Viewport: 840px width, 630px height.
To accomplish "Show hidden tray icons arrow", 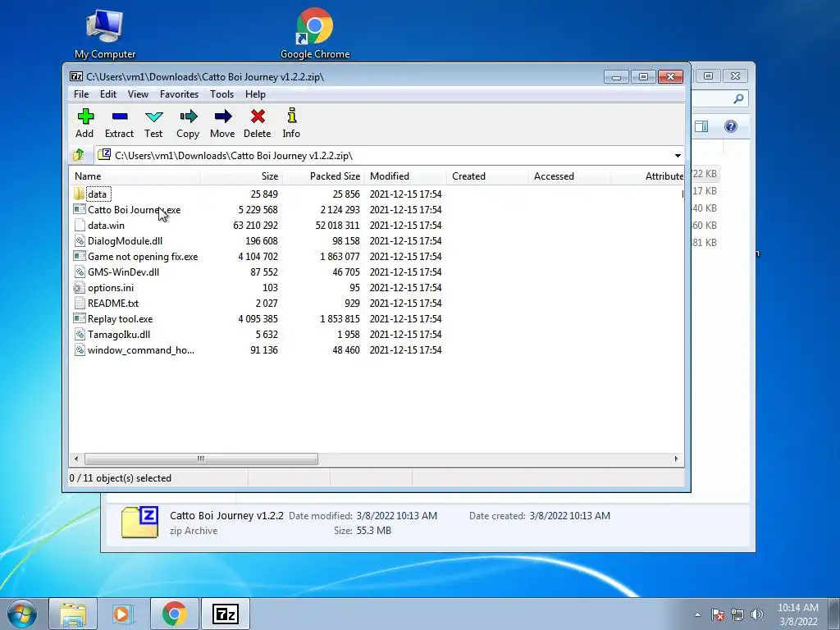I will [x=697, y=614].
